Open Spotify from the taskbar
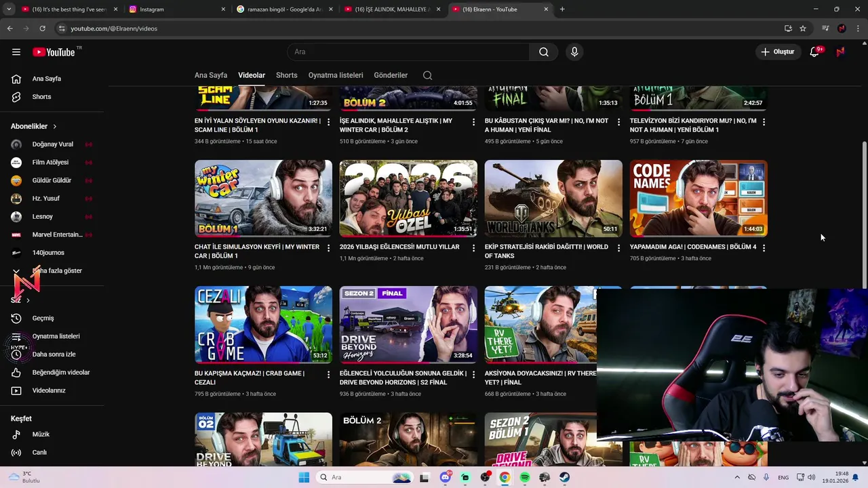Image resolution: width=868 pixels, height=488 pixels. (x=525, y=477)
